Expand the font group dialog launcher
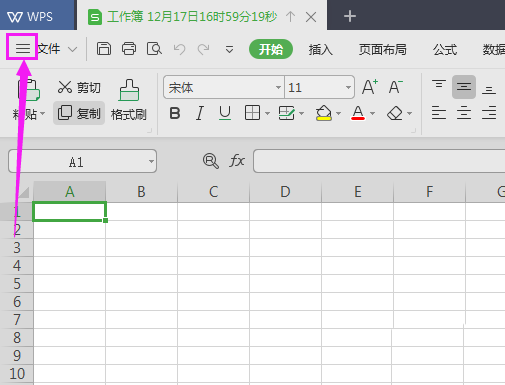This screenshot has height=385, width=505. (x=414, y=131)
